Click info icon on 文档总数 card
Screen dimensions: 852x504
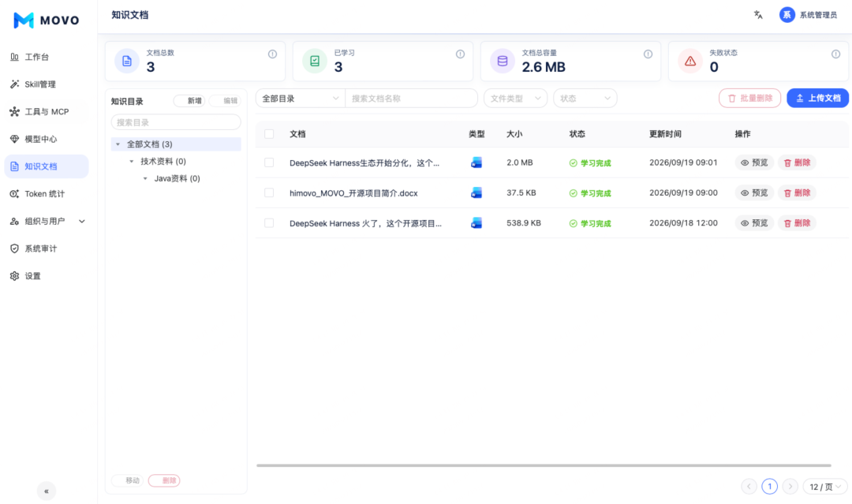[x=272, y=54]
